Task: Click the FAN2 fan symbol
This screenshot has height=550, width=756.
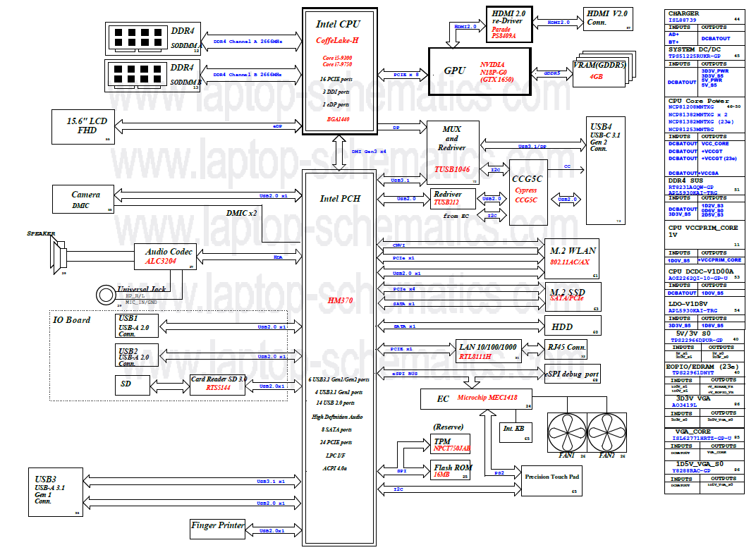Action: pos(606,432)
